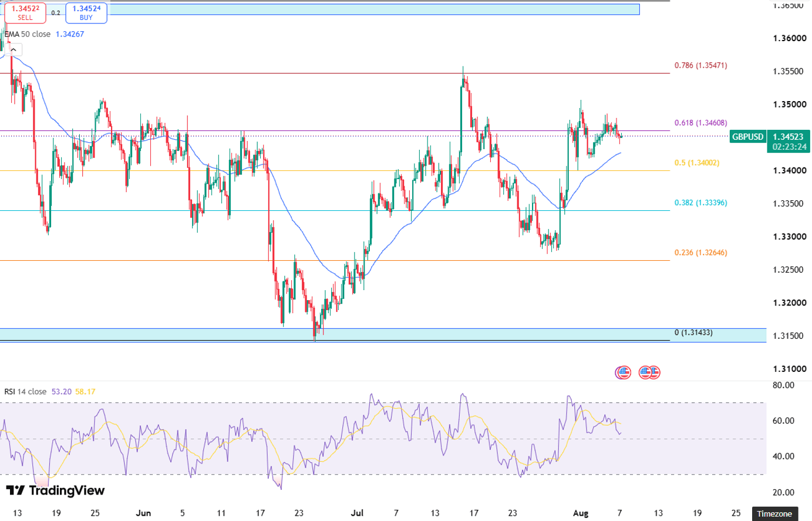Click the 1.33000 price axis label
The height and width of the screenshot is (521, 812).
click(x=790, y=237)
